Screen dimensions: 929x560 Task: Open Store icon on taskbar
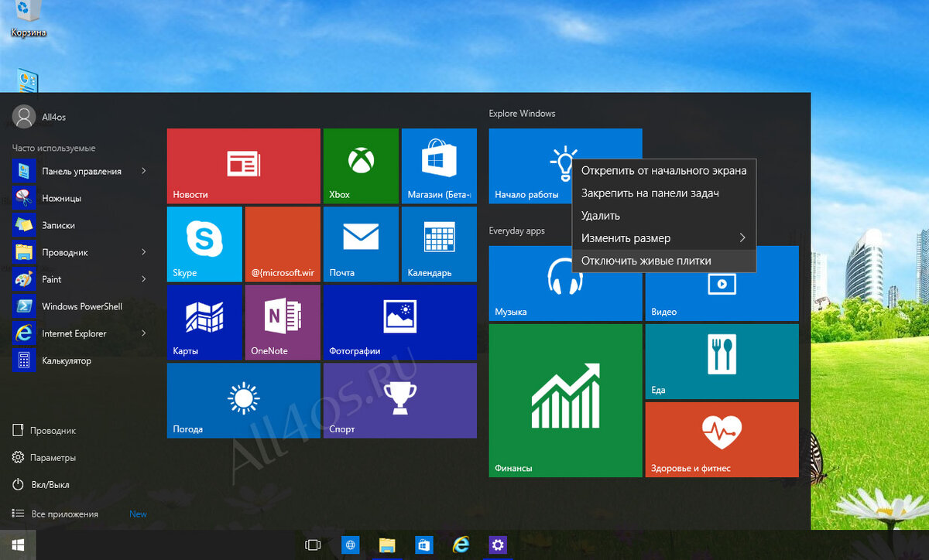coord(424,545)
